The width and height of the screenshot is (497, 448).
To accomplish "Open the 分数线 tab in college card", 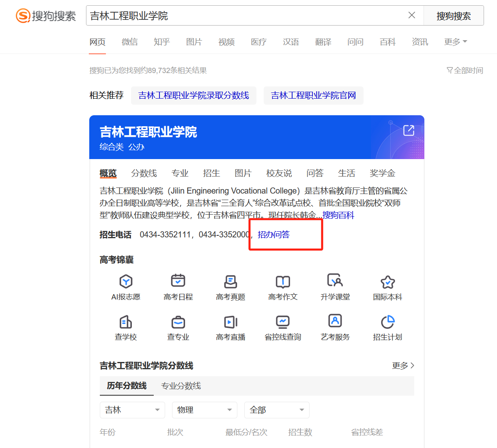I will point(144,173).
